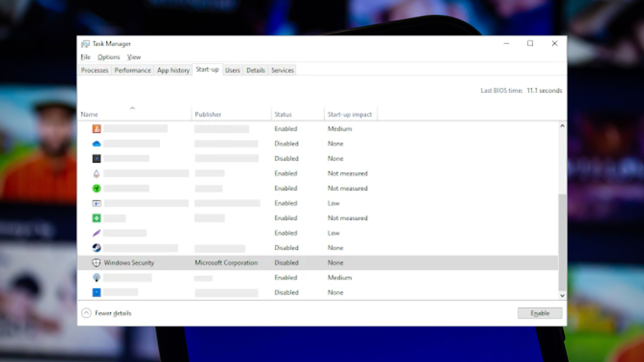Select the Windows Security row name
This screenshot has width=644, height=362.
(x=129, y=263)
